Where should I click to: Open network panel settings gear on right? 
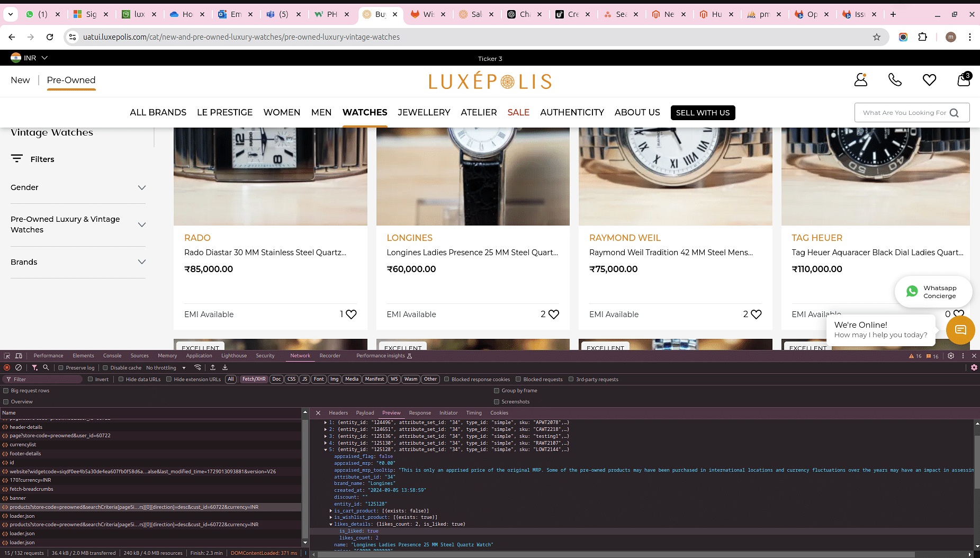[974, 367]
